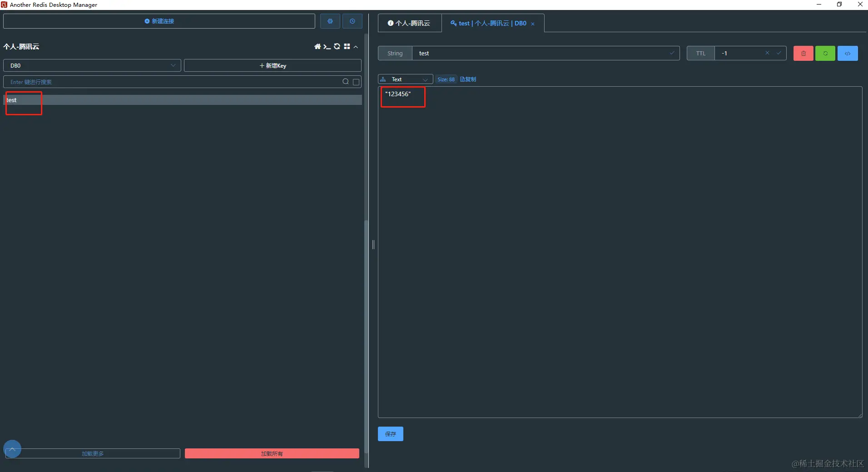Click the Size: 88 tag
Screen dimensions: 868x472
pyautogui.click(x=446, y=79)
